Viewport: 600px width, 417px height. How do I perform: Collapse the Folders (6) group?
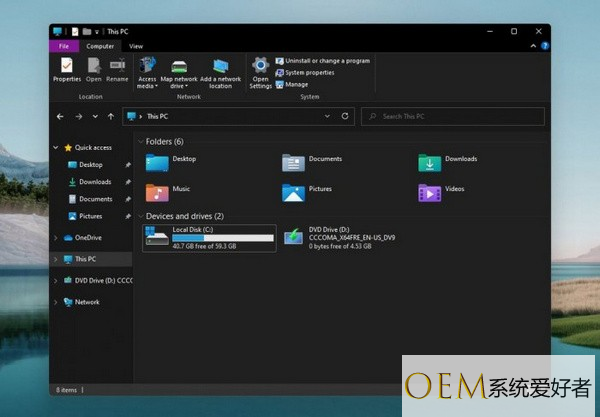[140, 142]
